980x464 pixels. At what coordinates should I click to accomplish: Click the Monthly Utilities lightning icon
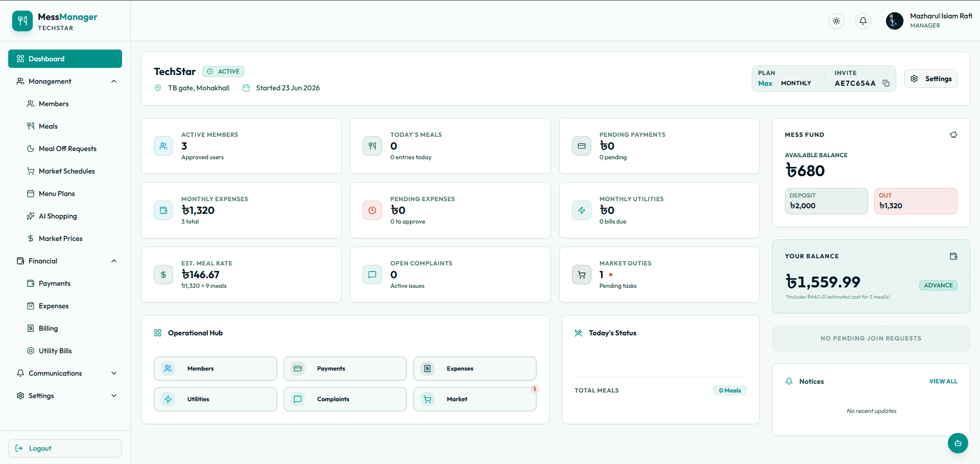click(x=582, y=210)
